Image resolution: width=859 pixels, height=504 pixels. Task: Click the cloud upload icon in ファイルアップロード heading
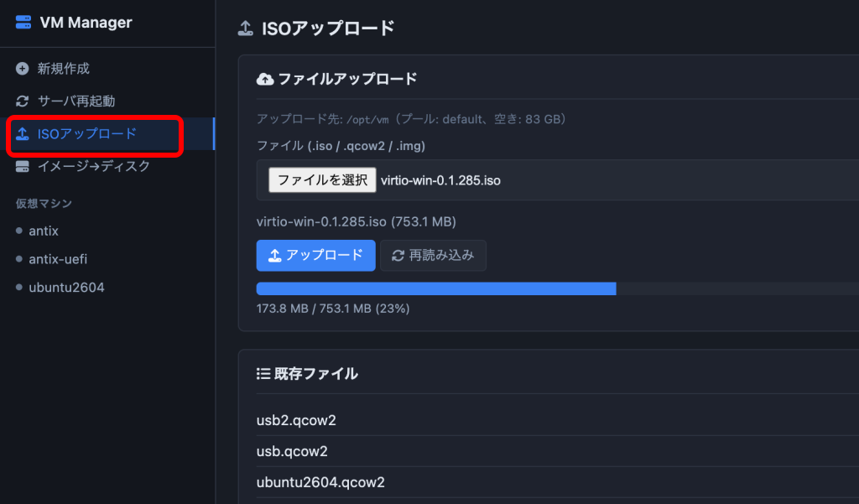click(265, 80)
